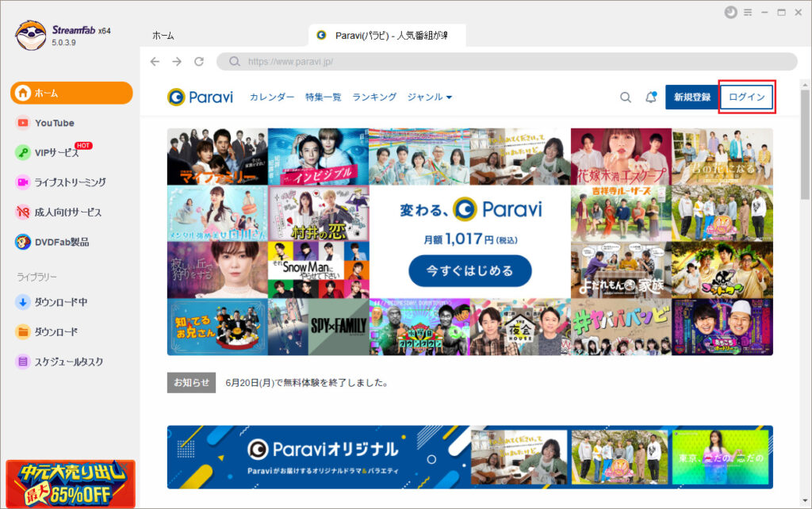This screenshot has height=509, width=812.
Task: Switch to the ホーム tab
Action: coord(163,36)
